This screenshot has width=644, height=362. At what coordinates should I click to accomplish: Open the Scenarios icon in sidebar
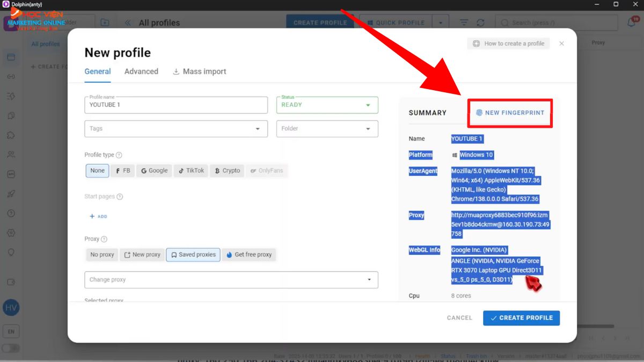click(x=11, y=96)
